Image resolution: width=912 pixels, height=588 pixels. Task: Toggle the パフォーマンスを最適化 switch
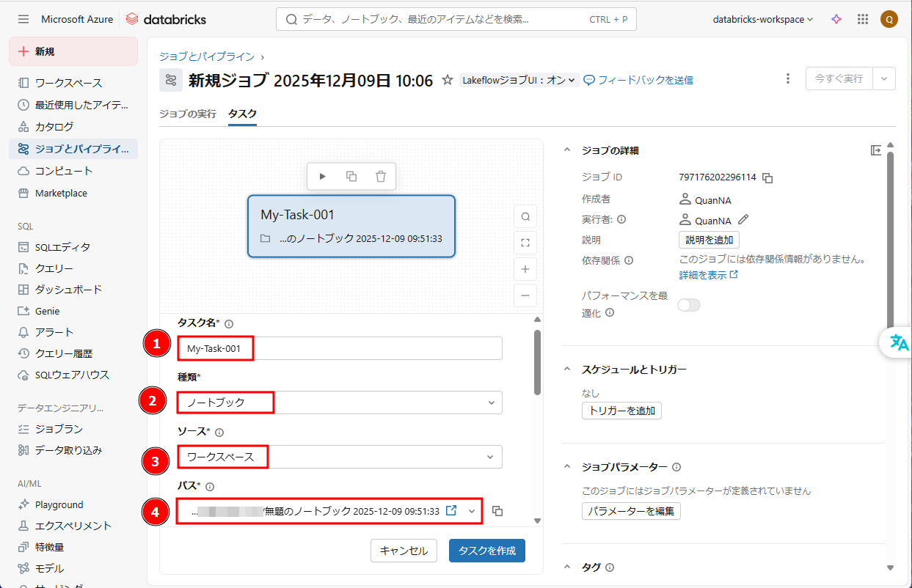[689, 305]
